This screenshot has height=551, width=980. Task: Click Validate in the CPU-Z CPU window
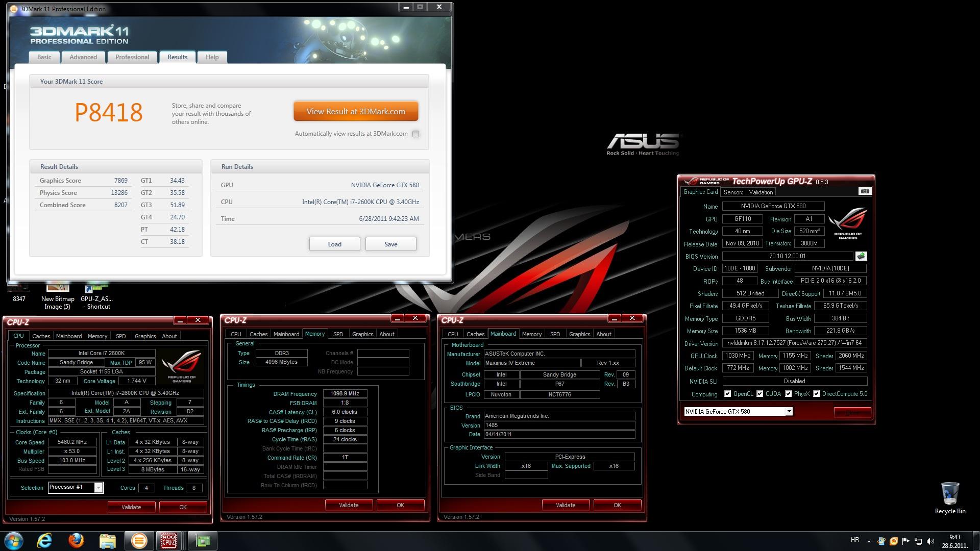pyautogui.click(x=131, y=507)
